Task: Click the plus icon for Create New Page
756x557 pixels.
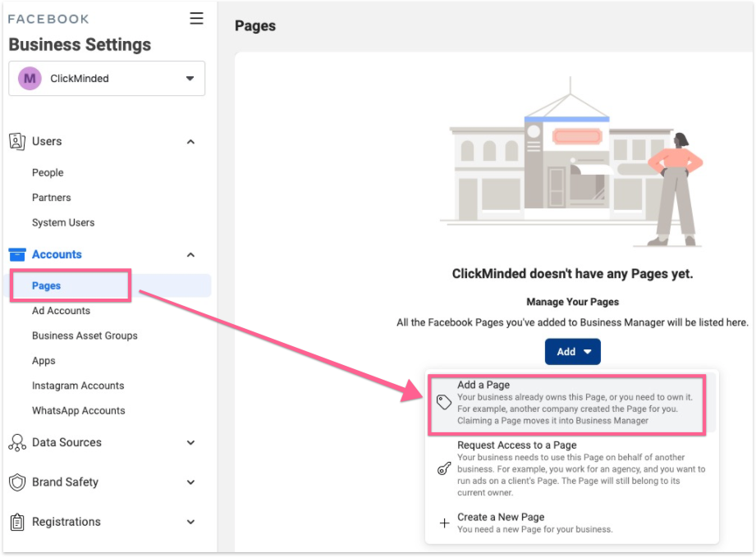Action: tap(443, 523)
